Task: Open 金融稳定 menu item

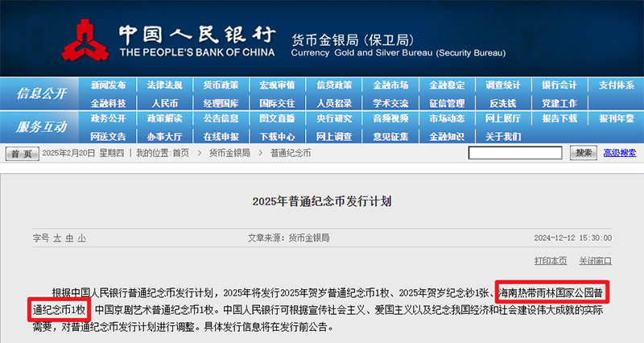Action: [x=447, y=85]
